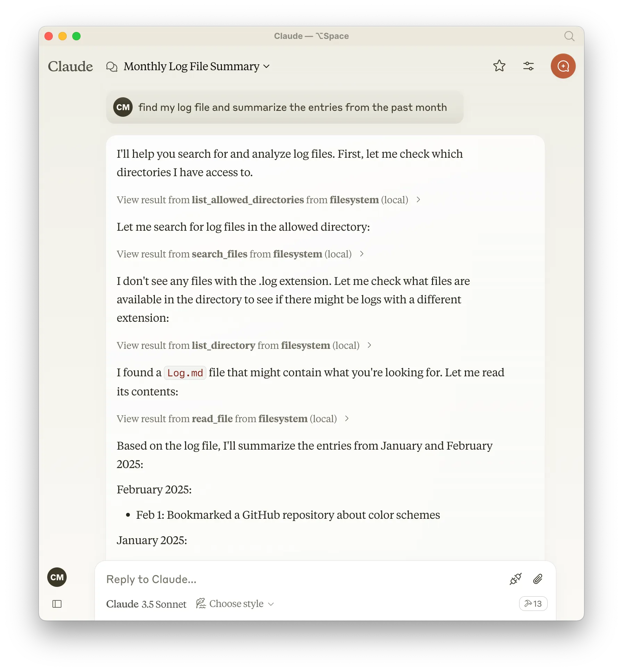Focus the Reply to Claude input field
This screenshot has height=672, width=623.
299,579
